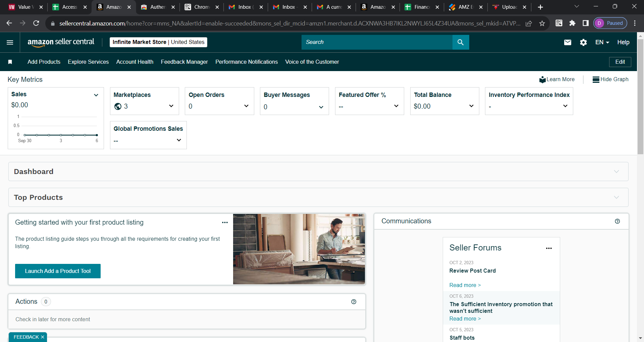Open the hamburger navigation menu
644x342 pixels.
[10, 42]
